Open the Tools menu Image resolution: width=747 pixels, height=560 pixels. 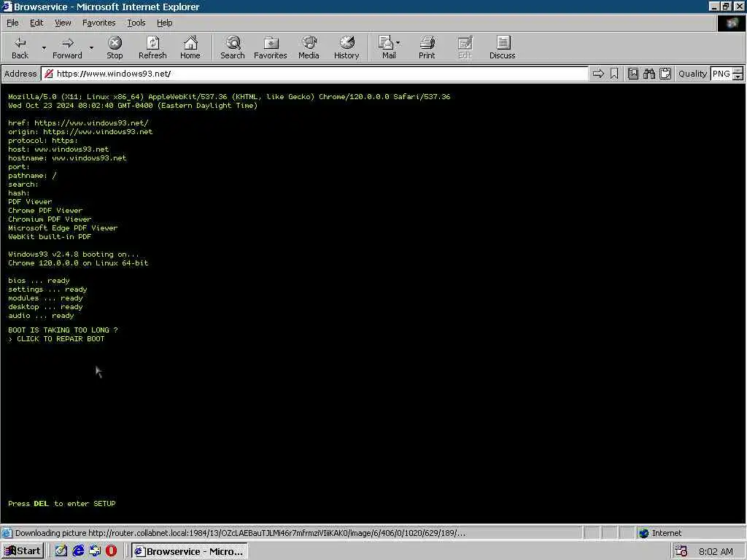(136, 23)
